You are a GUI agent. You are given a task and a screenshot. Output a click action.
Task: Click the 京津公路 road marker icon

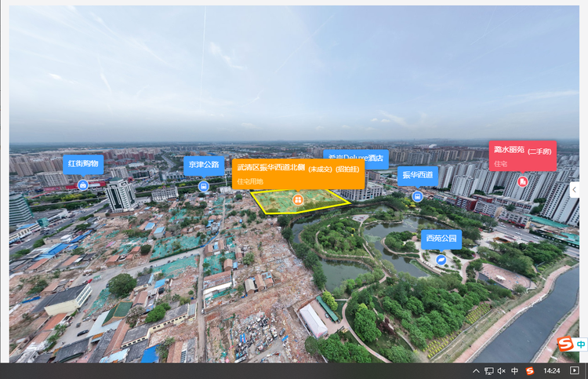tap(203, 187)
